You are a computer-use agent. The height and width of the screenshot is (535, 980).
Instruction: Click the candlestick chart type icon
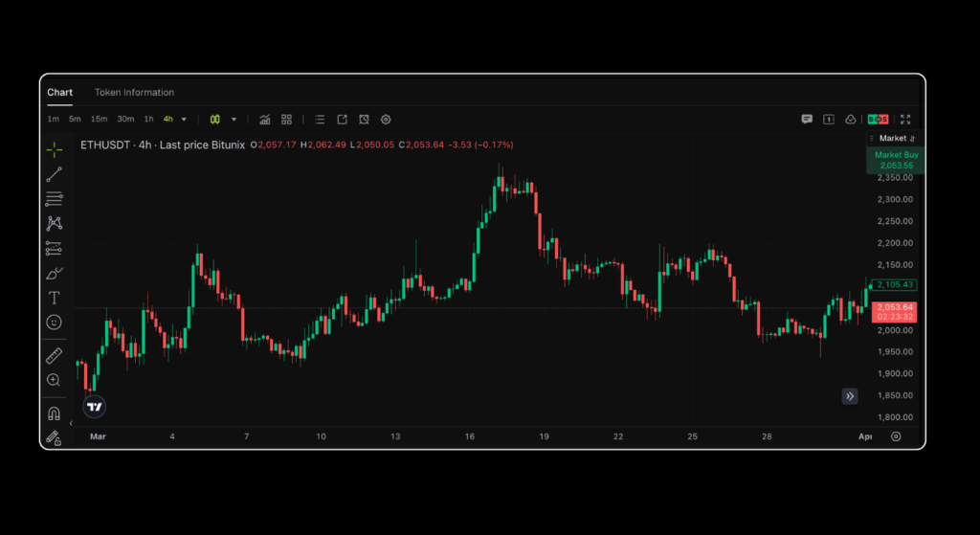pos(215,120)
